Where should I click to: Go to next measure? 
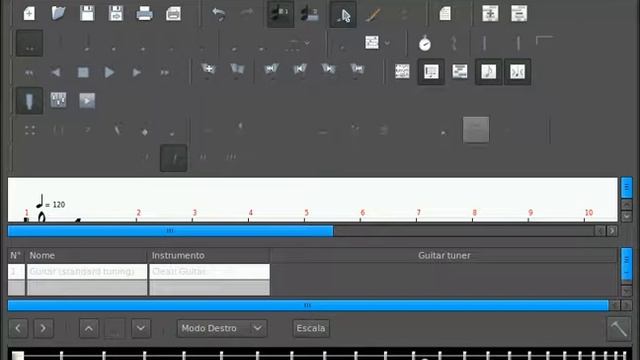click(137, 73)
